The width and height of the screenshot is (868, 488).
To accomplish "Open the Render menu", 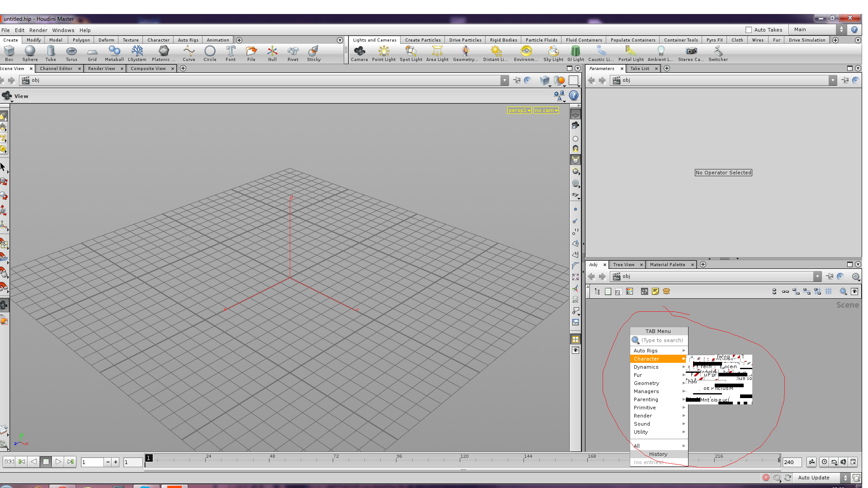I will 38,30.
